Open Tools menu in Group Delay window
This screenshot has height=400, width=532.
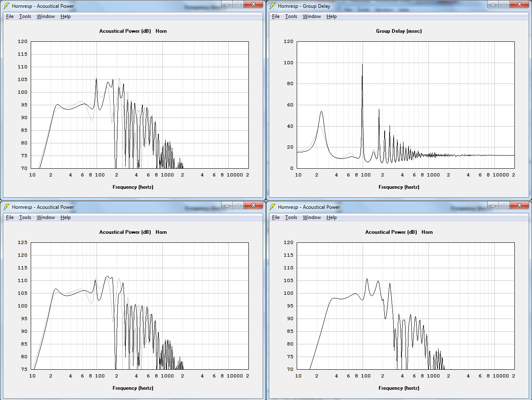point(291,16)
